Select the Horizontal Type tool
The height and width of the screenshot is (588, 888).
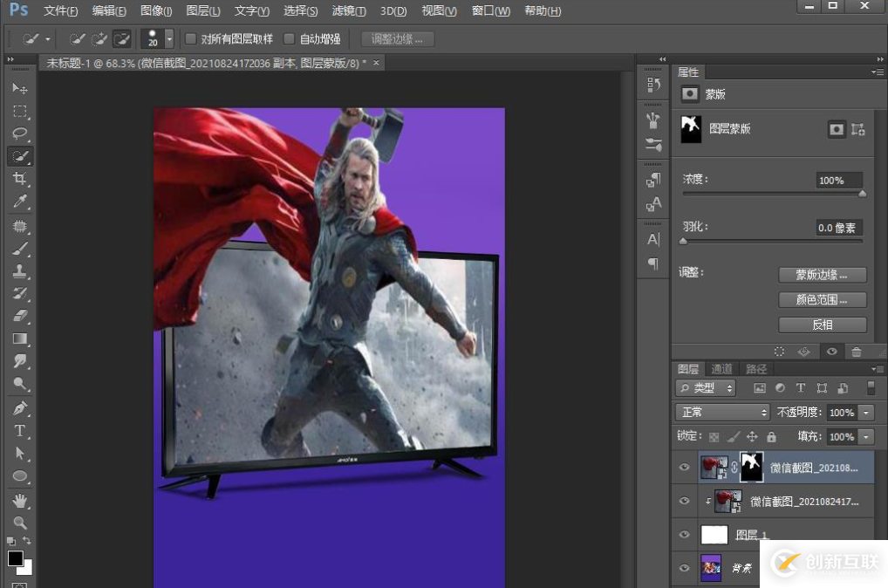coord(19,431)
